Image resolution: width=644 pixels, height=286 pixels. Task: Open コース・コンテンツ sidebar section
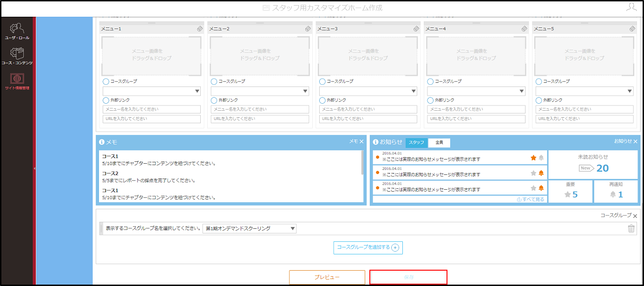[17, 56]
